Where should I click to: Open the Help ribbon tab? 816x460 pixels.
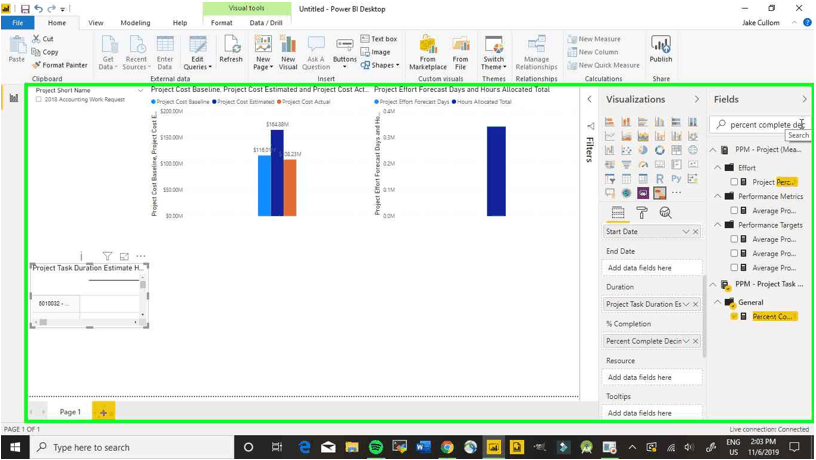pos(180,23)
